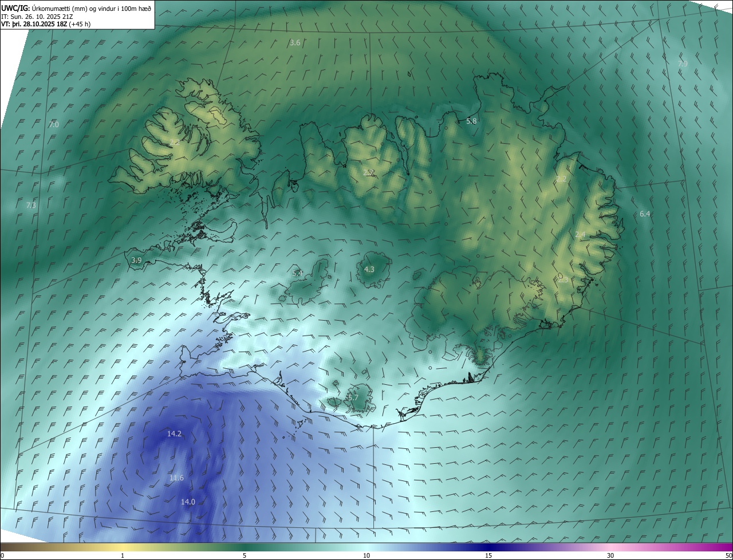Click the 2.3 value in southeast Iceland

coord(563,279)
